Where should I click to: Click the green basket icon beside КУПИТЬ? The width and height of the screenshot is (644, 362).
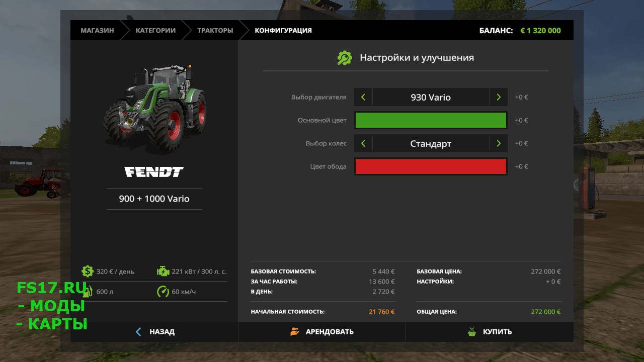point(471,332)
